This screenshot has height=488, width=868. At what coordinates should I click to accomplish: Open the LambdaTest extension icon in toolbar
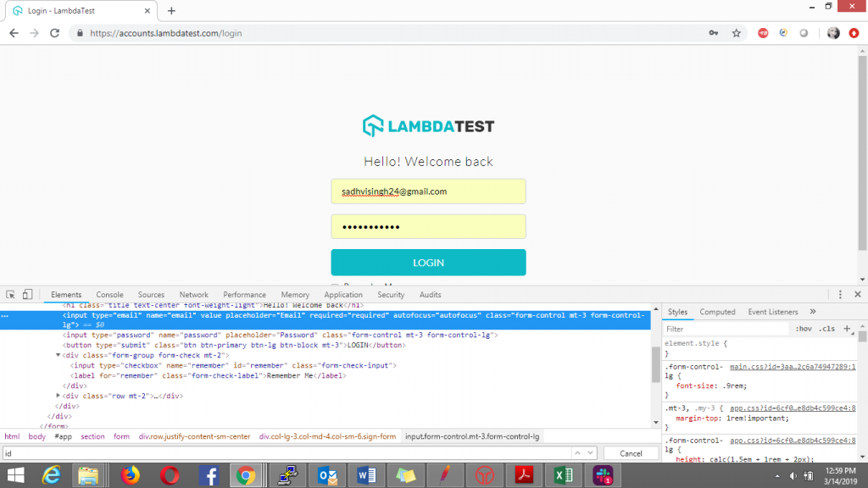coord(804,33)
